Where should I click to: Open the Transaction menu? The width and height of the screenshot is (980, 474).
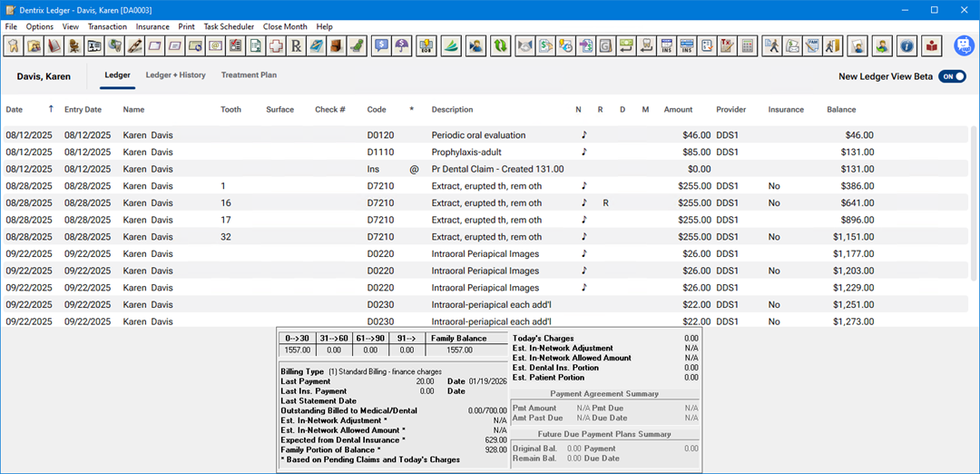tap(107, 26)
